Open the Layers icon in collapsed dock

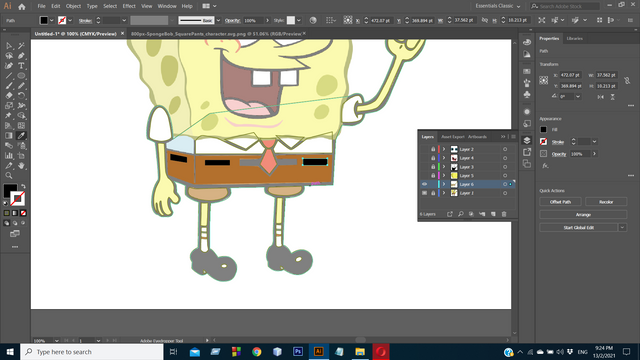coord(527,140)
